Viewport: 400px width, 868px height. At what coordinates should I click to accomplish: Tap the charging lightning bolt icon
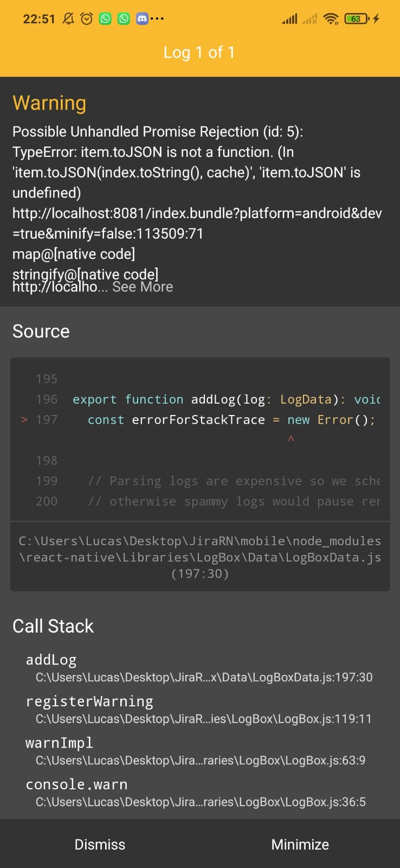[x=376, y=19]
